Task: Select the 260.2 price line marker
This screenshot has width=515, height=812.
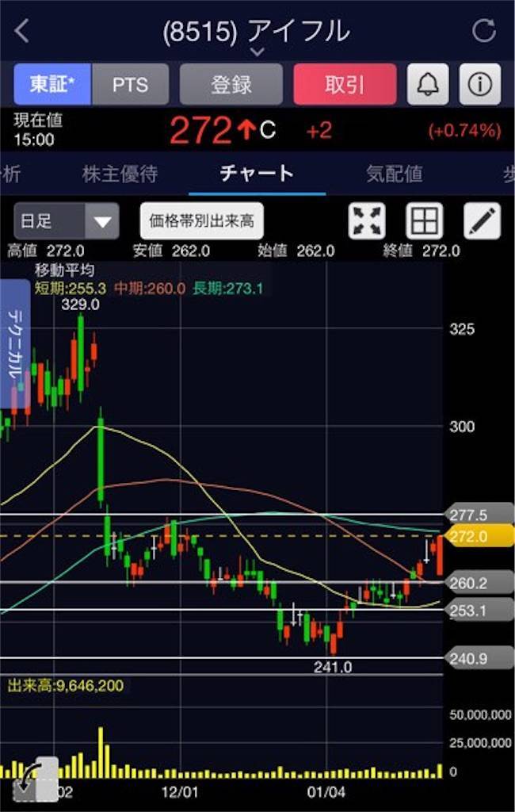Action: click(480, 583)
